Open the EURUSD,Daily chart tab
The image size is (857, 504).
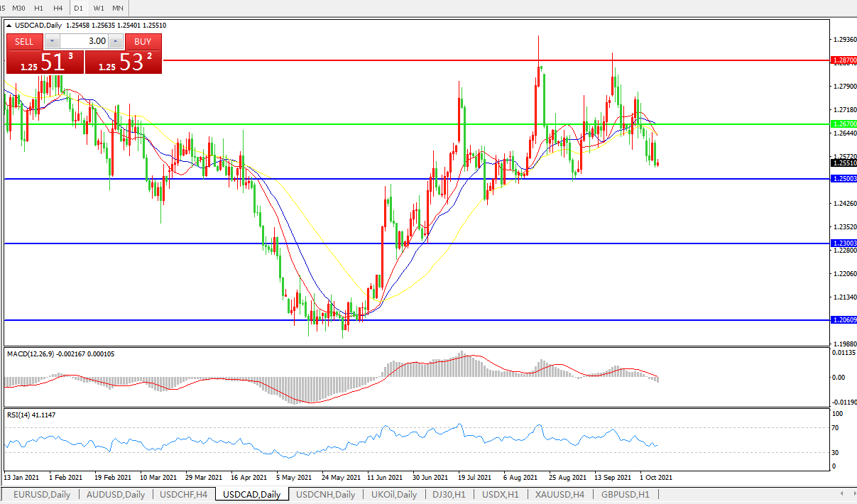(40, 495)
